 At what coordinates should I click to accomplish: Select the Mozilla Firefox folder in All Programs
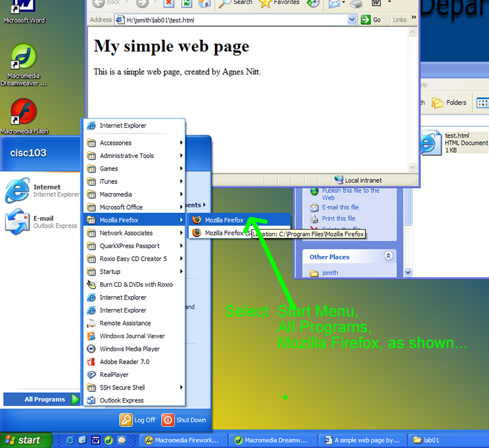click(135, 220)
